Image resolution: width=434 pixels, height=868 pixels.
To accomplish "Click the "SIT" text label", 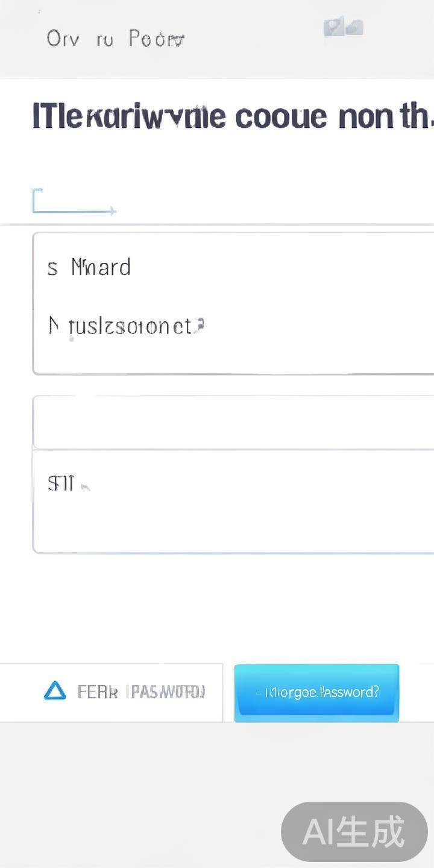I will [x=61, y=483].
